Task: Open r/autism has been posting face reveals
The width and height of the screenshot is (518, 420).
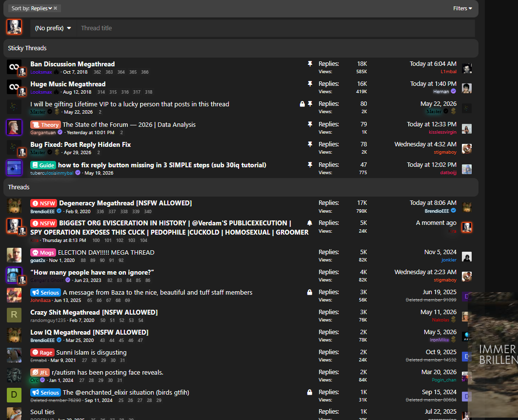Action: [108, 372]
